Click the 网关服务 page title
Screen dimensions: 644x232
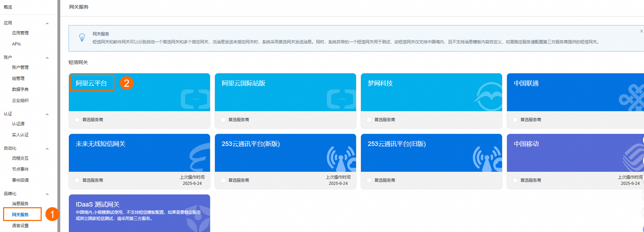pyautogui.click(x=79, y=7)
